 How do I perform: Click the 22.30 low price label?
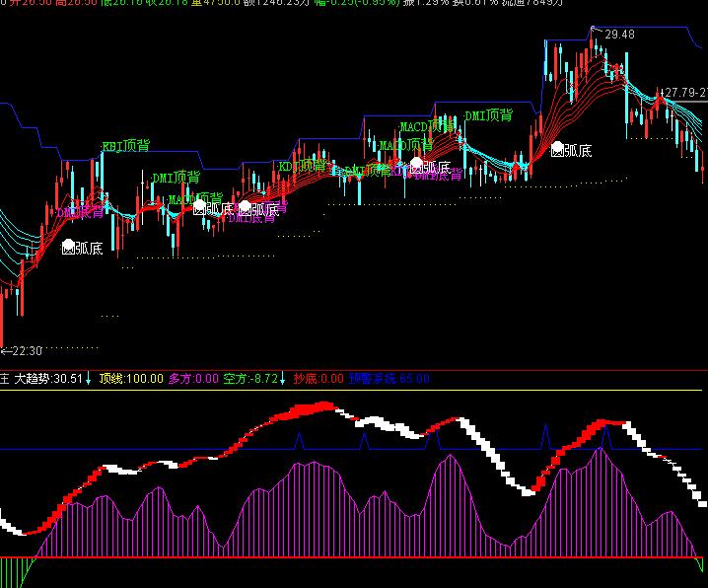click(x=27, y=351)
